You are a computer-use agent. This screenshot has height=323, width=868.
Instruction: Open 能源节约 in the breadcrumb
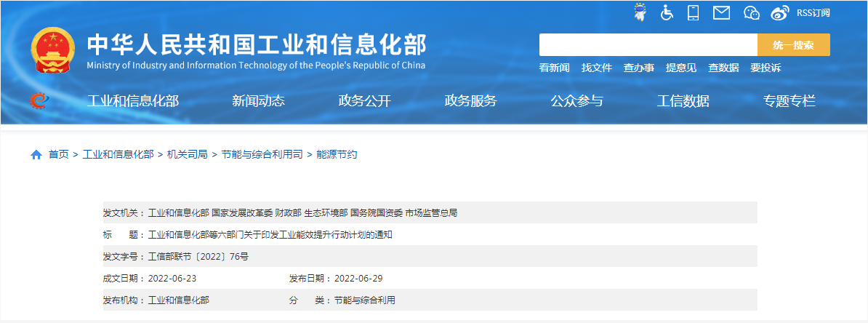click(x=337, y=154)
